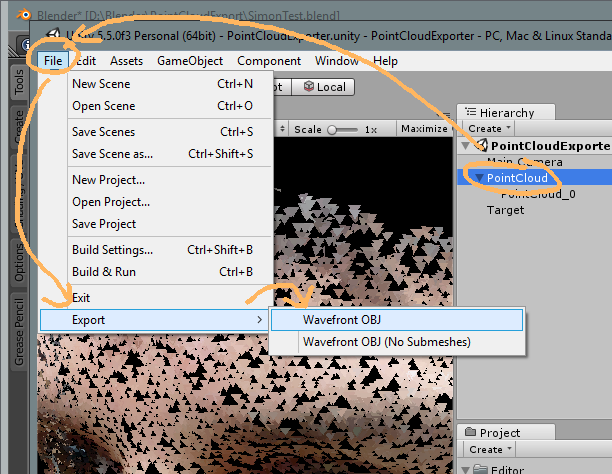612x474 pixels.
Task: Open Blender Create sidebar tab
Action: 19,127
